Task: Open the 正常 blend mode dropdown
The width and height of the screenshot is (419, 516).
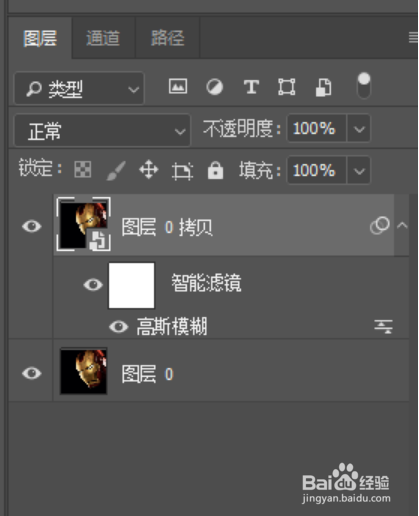Action: [x=102, y=130]
